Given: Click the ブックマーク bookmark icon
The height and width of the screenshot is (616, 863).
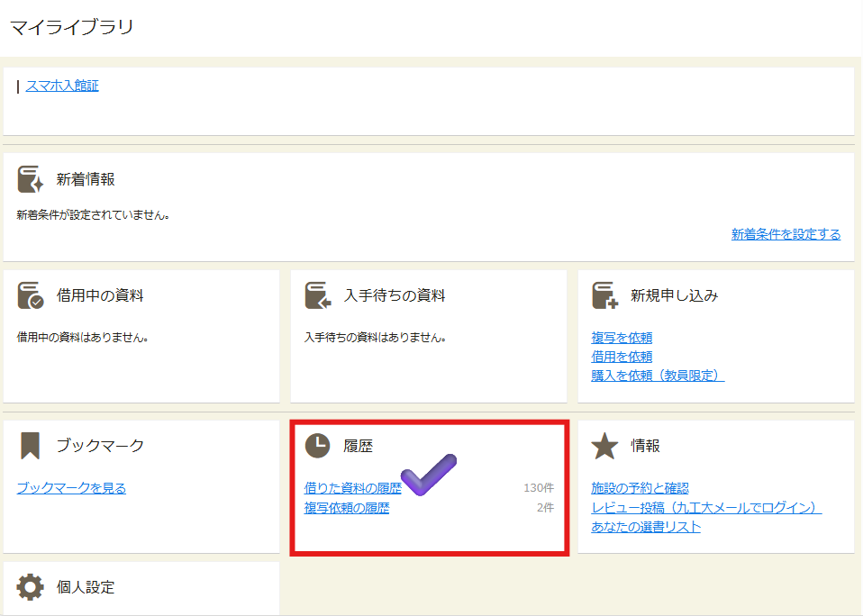Looking at the screenshot, I should click(x=31, y=445).
